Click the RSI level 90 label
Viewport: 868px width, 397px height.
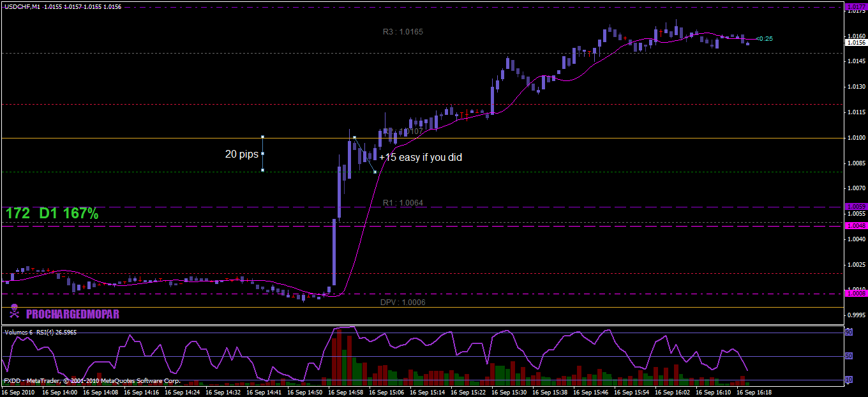click(849, 333)
